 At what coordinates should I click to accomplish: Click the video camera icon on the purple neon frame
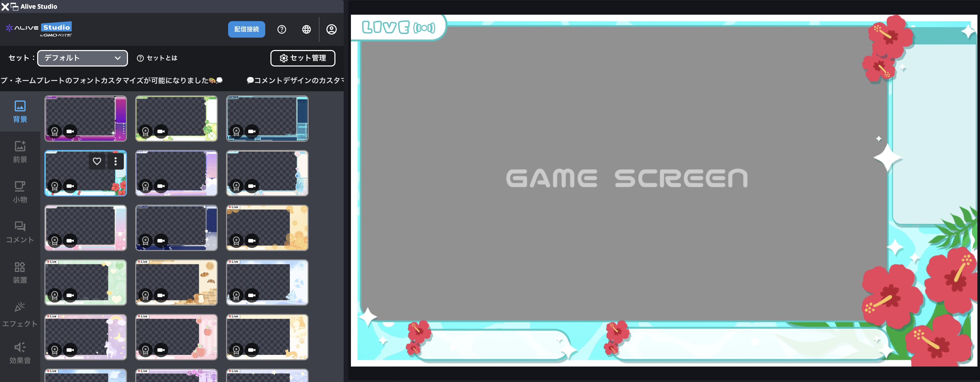tap(70, 131)
